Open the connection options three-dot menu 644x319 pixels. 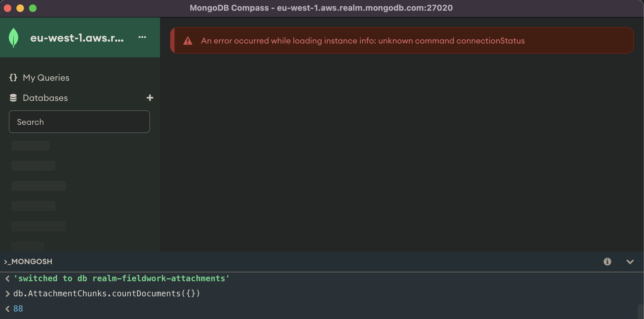click(x=142, y=37)
